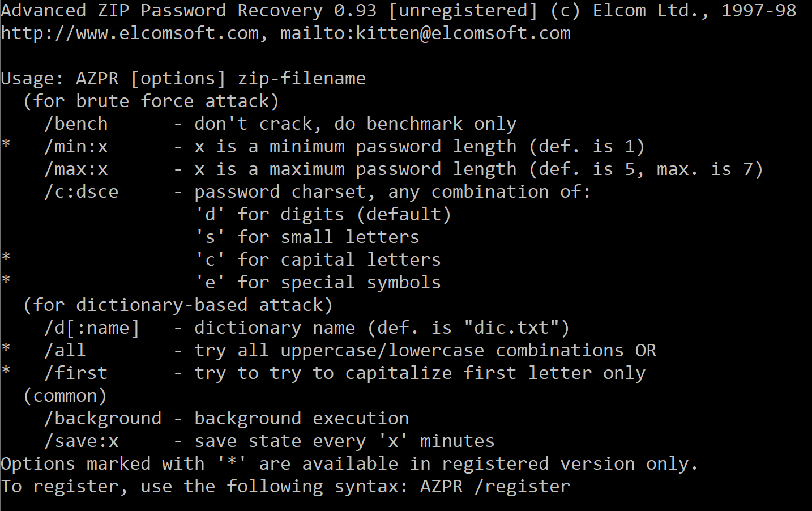This screenshot has width=812, height=511.
Task: Click the /c:dsce charset option
Action: click(x=82, y=192)
